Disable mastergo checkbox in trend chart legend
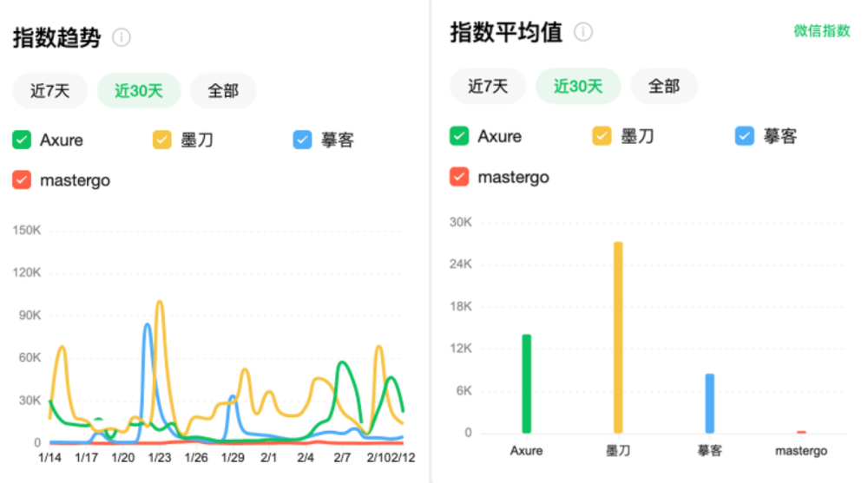 click(x=23, y=180)
